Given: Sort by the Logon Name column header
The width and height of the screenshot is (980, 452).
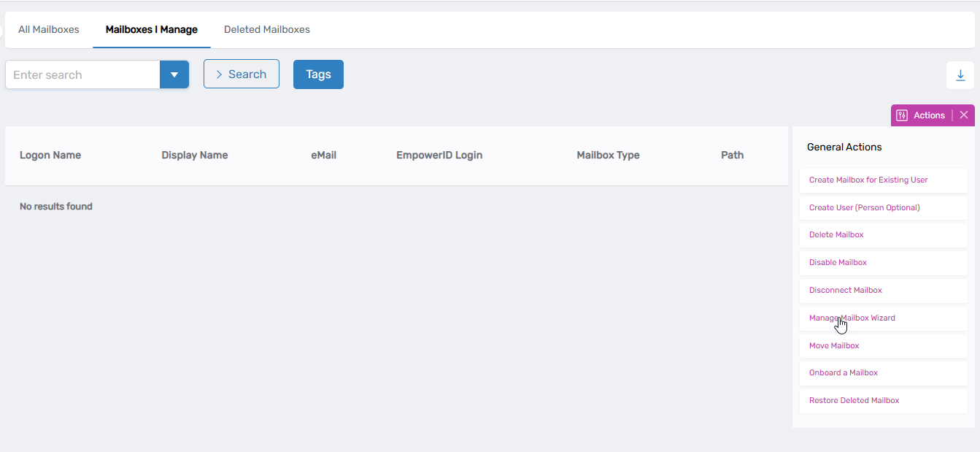Looking at the screenshot, I should 50,155.
